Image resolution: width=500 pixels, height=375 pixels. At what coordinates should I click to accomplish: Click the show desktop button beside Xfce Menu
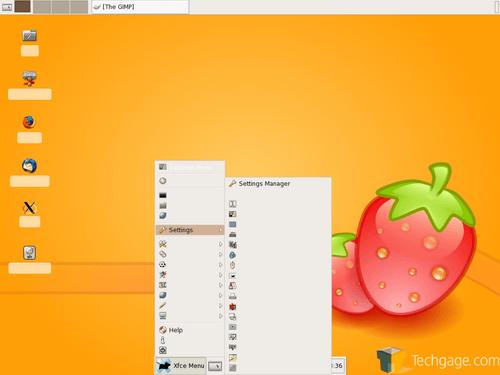215,366
